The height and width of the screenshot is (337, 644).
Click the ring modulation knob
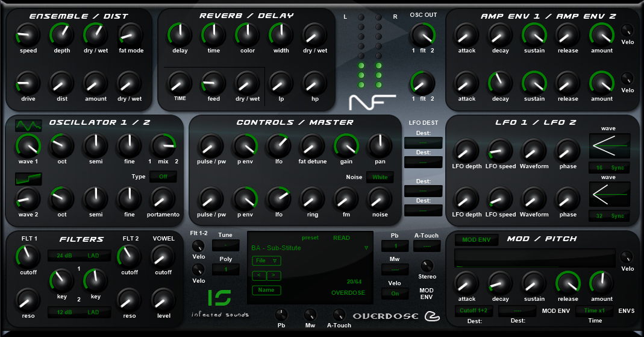[312, 199]
